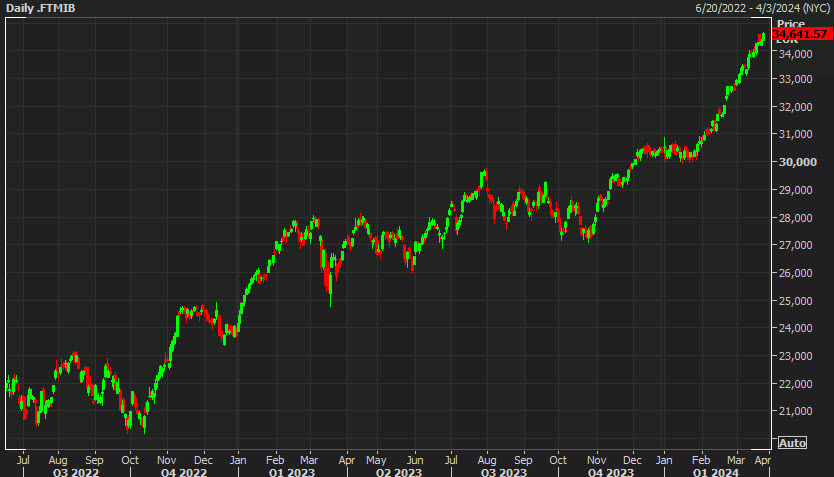Click the Auto scale button
This screenshot has width=834, height=477.
pos(792,442)
